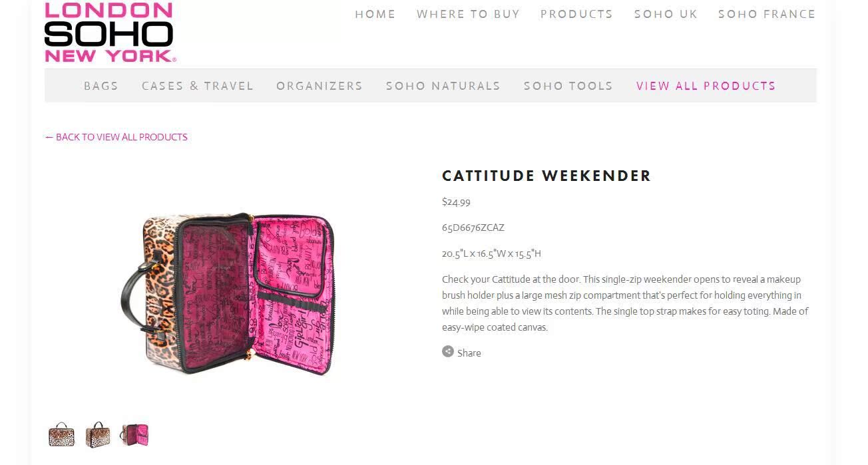Image resolution: width=868 pixels, height=465 pixels.
Task: Visit the Soho UK site link
Action: 666,14
